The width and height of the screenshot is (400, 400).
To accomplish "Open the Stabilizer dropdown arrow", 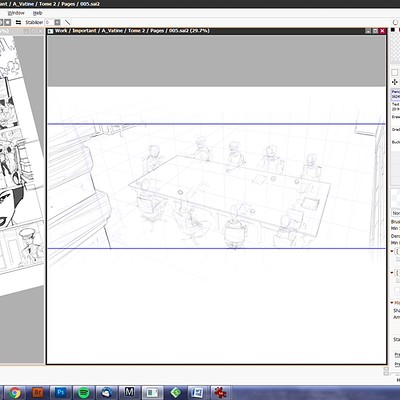I will tap(57, 22).
